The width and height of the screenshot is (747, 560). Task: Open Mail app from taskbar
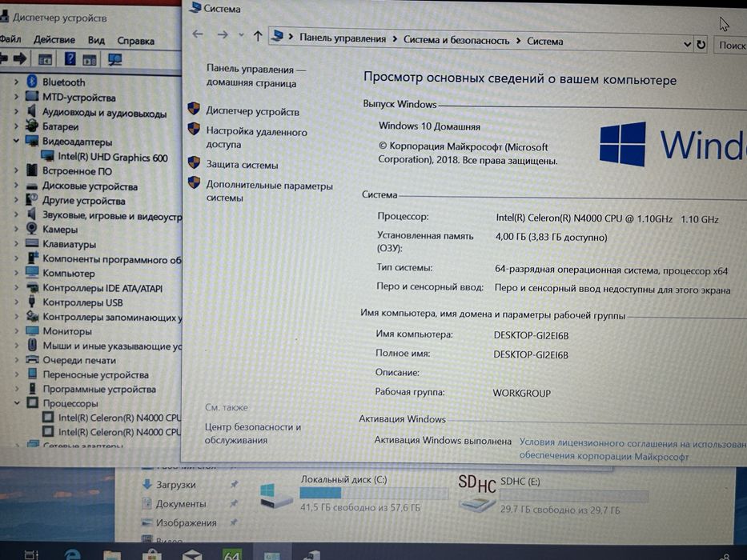[x=192, y=554]
